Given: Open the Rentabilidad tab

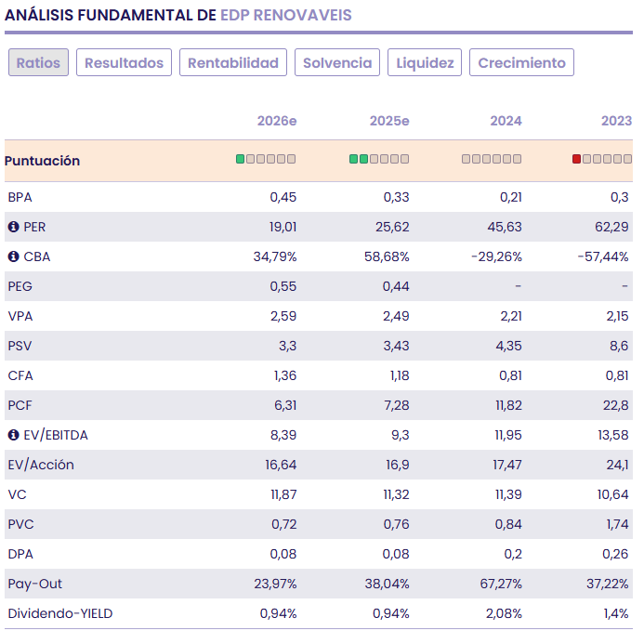Looking at the screenshot, I should 233,63.
